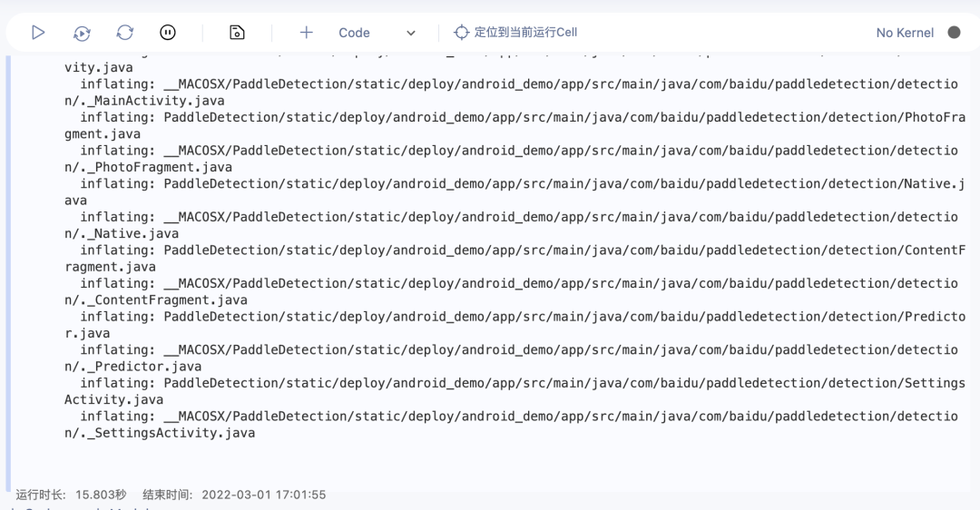The height and width of the screenshot is (510, 980).
Task: Restart the kernel with refresh icon
Action: (125, 33)
